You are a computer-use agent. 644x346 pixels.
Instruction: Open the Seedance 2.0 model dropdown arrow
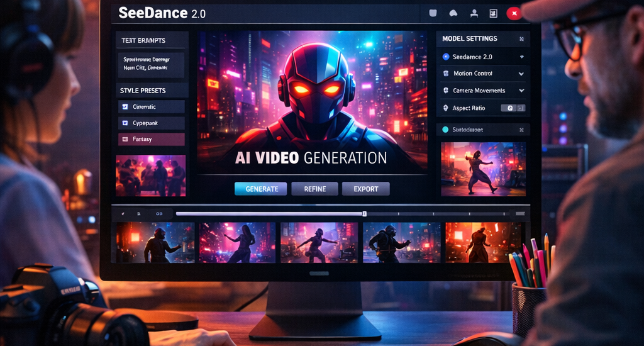click(x=521, y=57)
